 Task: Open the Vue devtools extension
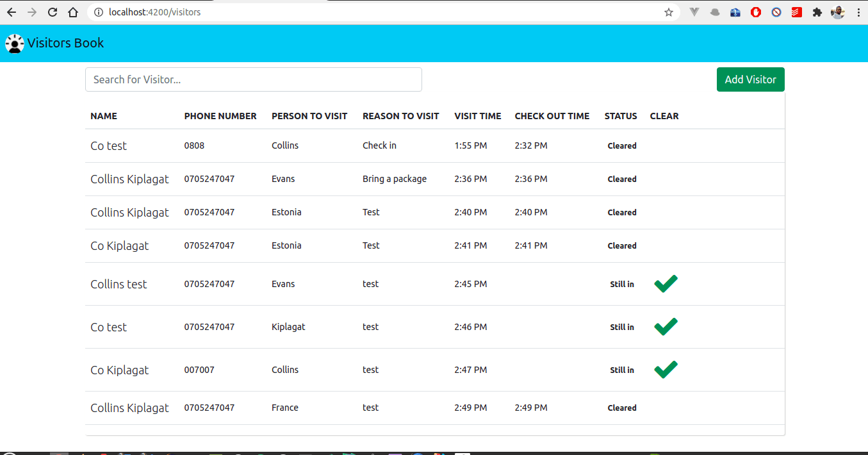coord(694,12)
